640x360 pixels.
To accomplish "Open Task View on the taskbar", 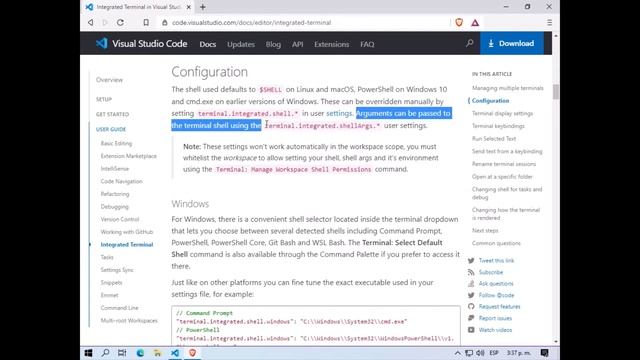I will (122, 353).
